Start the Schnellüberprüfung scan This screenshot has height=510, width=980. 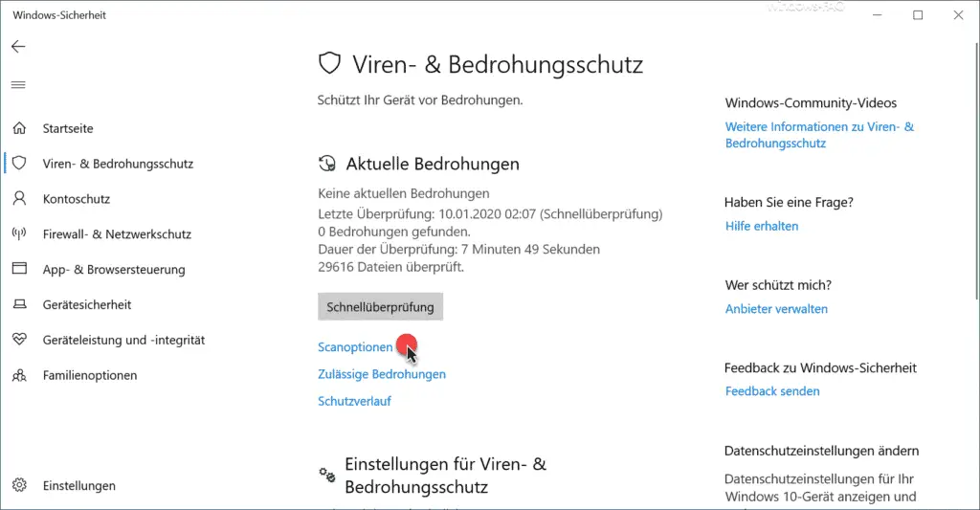380,307
